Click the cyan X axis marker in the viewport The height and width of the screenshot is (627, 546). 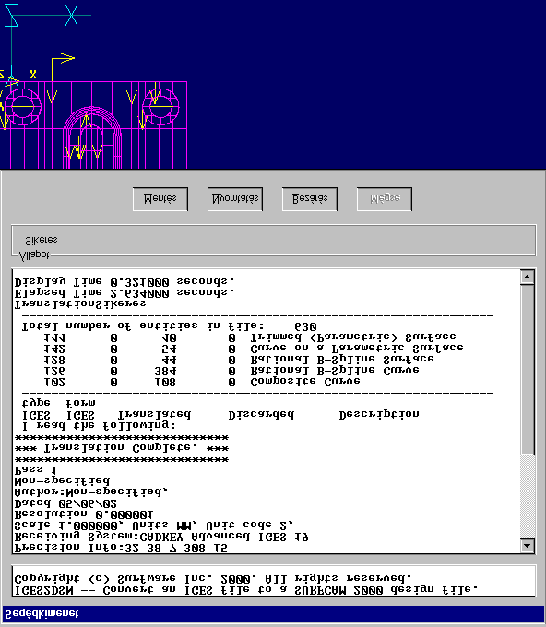click(71, 15)
